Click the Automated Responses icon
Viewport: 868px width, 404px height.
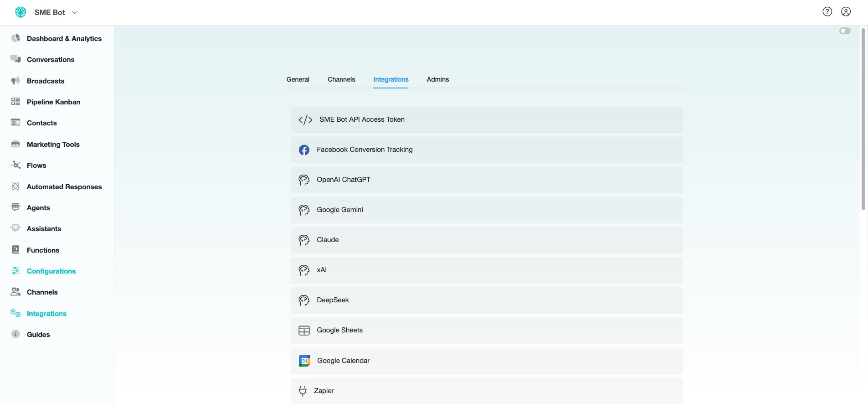point(15,186)
